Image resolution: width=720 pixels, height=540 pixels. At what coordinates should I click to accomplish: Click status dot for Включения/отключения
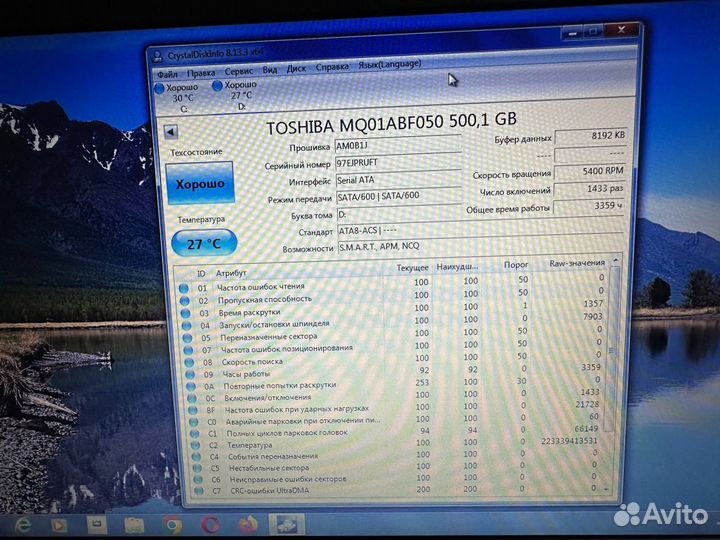[x=192, y=398]
